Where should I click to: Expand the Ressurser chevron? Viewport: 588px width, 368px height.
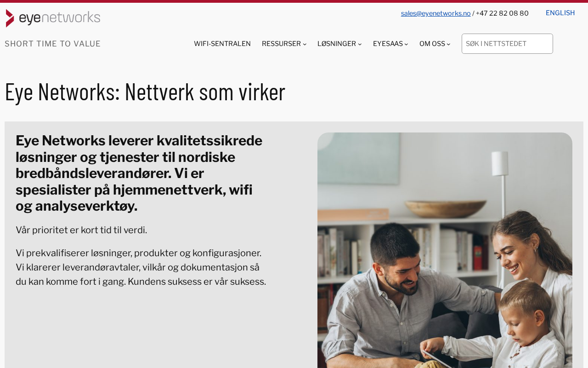pyautogui.click(x=305, y=44)
